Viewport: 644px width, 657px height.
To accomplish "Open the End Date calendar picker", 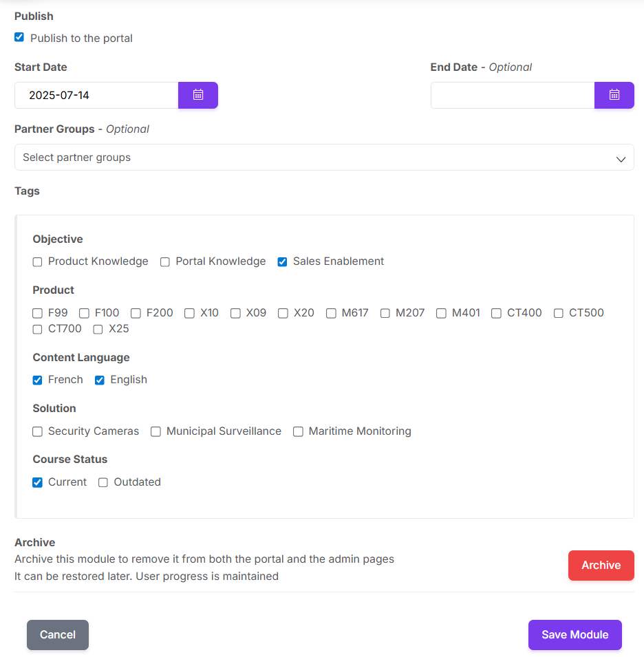I will click(x=614, y=95).
